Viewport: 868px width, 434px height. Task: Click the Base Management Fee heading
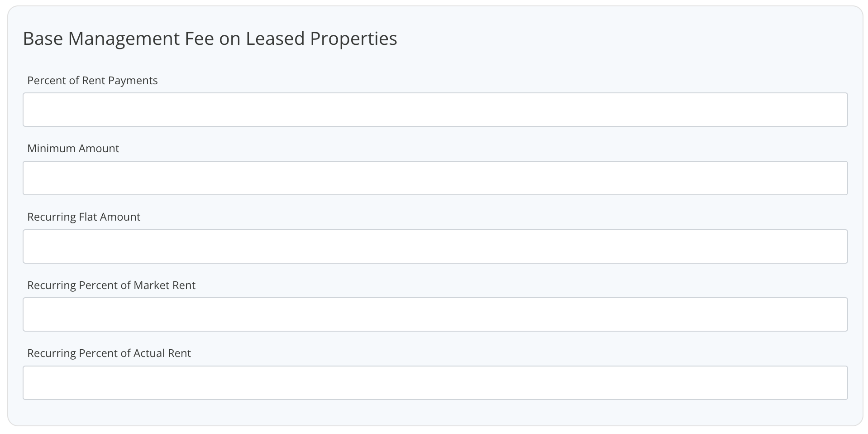tap(210, 39)
